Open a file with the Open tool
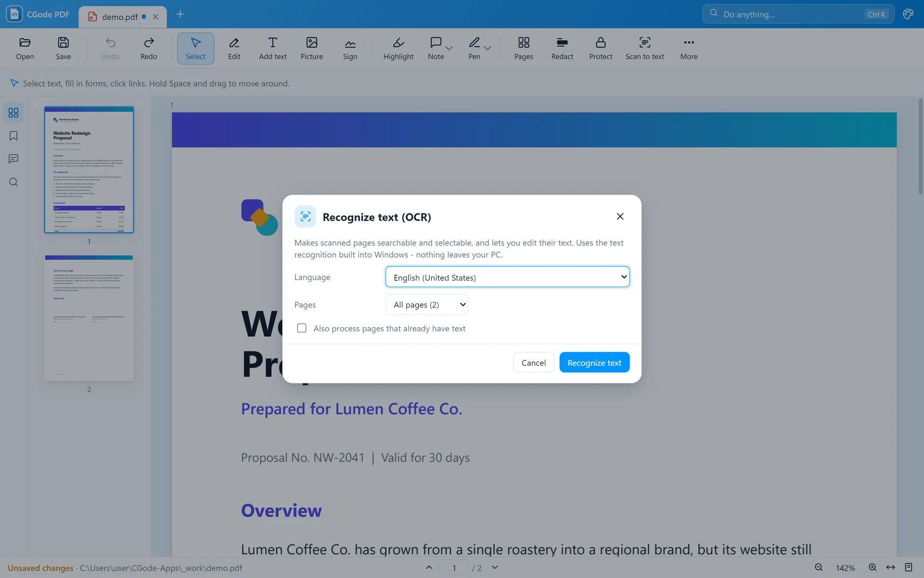924x578 pixels. (x=25, y=48)
